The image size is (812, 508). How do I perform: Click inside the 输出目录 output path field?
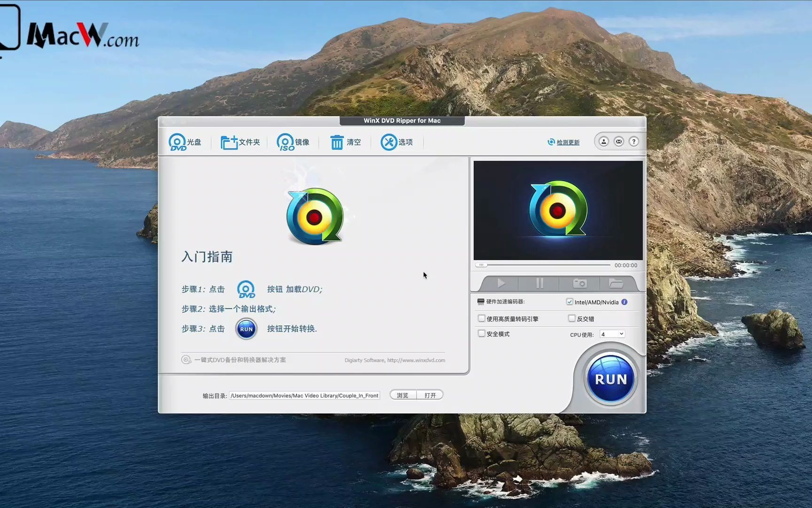pos(304,395)
